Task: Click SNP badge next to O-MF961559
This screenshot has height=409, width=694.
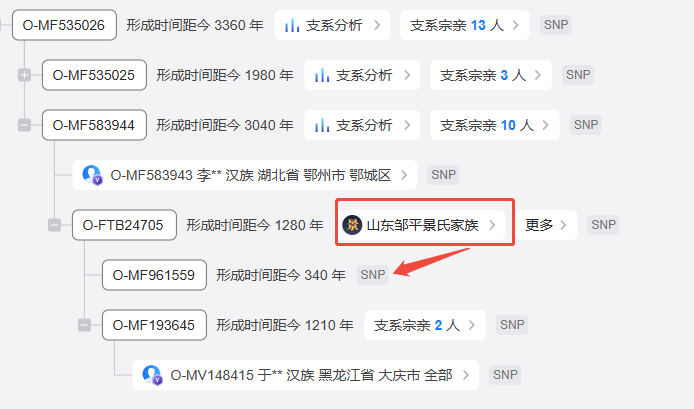Action: point(373,275)
